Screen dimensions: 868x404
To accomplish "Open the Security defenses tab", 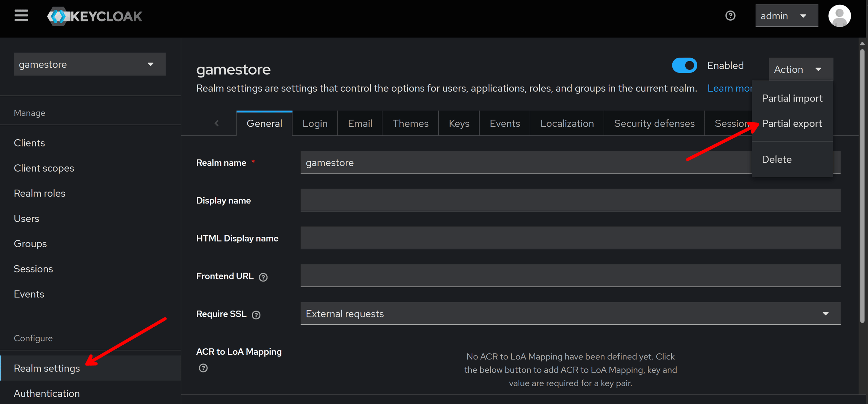I will [x=654, y=123].
